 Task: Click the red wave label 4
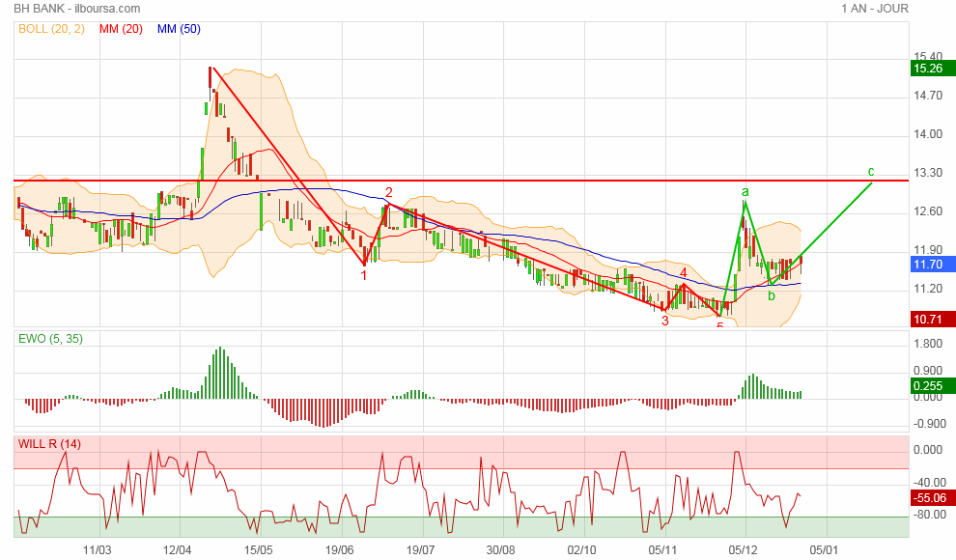click(684, 272)
